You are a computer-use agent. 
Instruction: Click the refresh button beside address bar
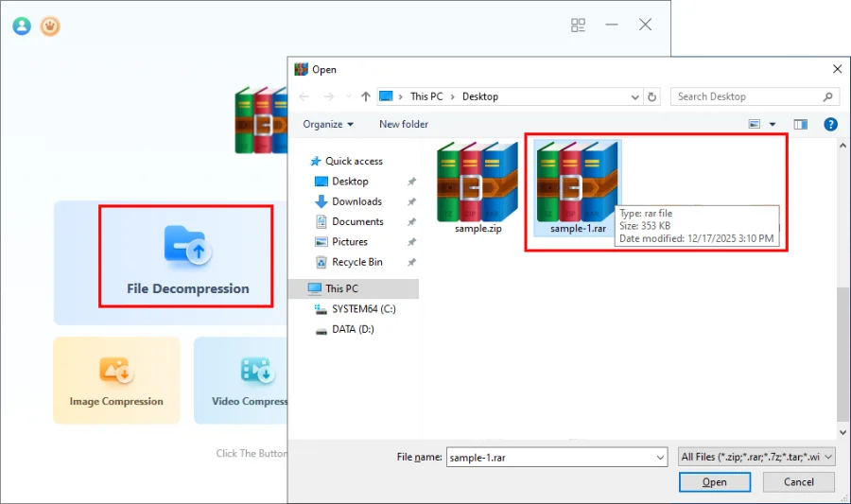click(x=651, y=96)
